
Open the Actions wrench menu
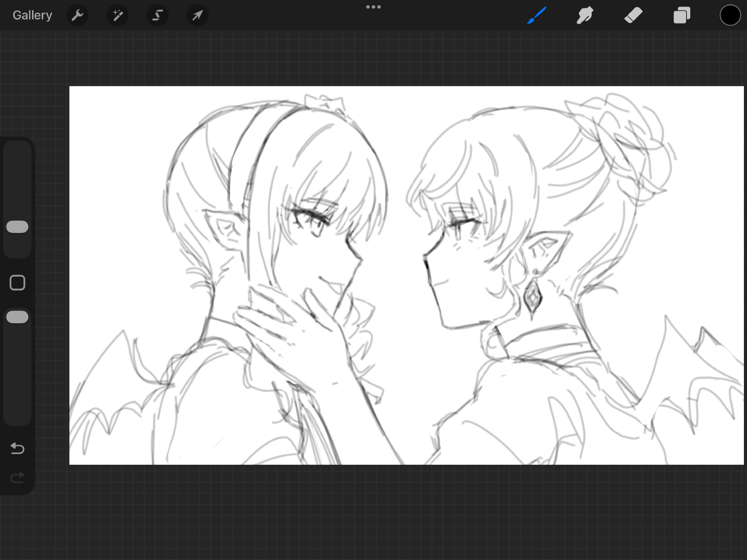(77, 15)
